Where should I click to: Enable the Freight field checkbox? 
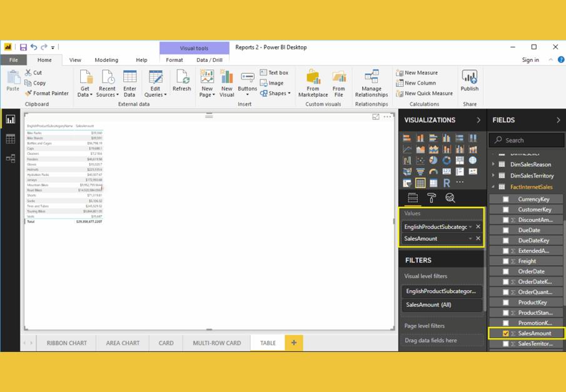(x=506, y=261)
